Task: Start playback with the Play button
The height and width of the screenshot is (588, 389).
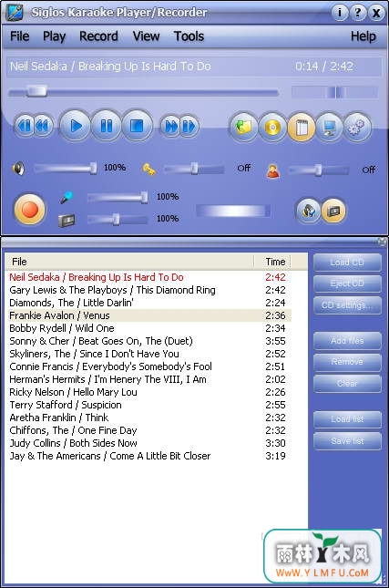Action: pyautogui.click(x=75, y=126)
